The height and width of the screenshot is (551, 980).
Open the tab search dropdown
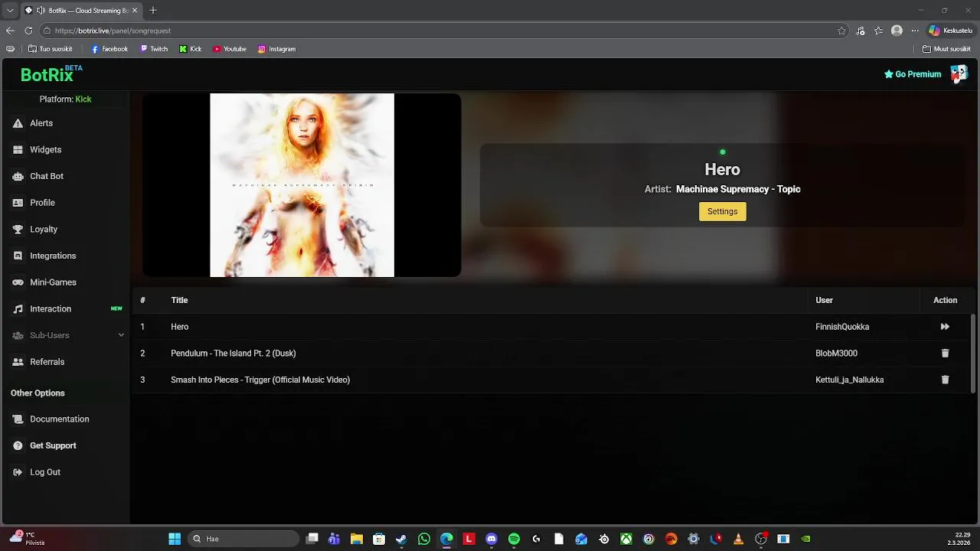[x=10, y=11]
